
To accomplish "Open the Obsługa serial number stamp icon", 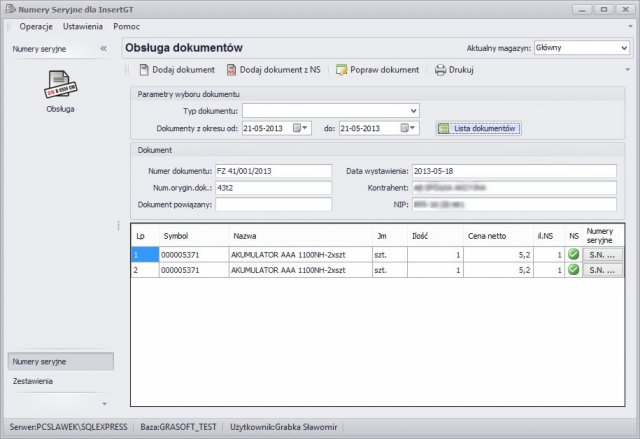I will click(x=60, y=84).
